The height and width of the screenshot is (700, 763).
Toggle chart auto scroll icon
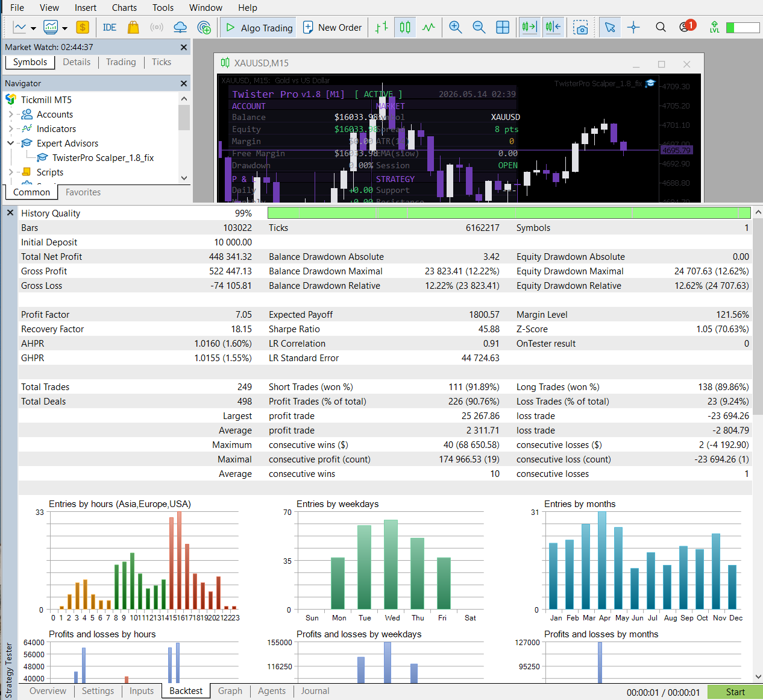click(529, 27)
